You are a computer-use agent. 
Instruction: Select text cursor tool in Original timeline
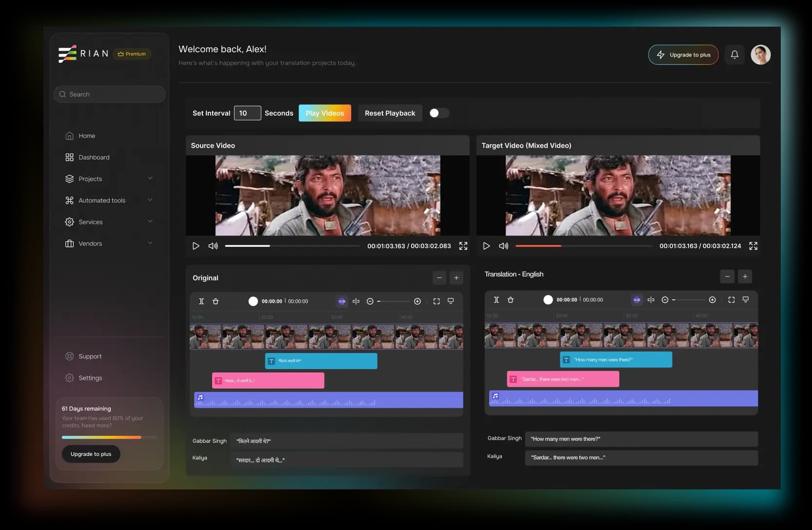[x=201, y=301]
